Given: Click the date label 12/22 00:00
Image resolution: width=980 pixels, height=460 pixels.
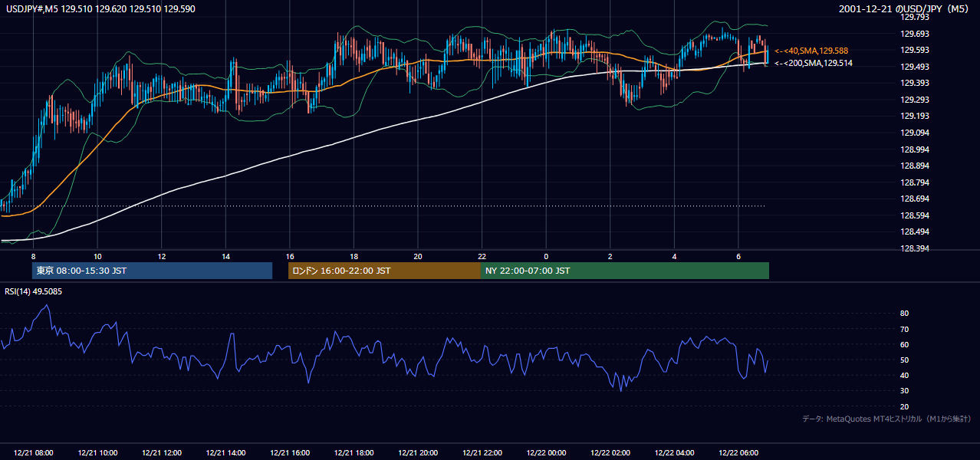Looking at the screenshot, I should click(546, 453).
